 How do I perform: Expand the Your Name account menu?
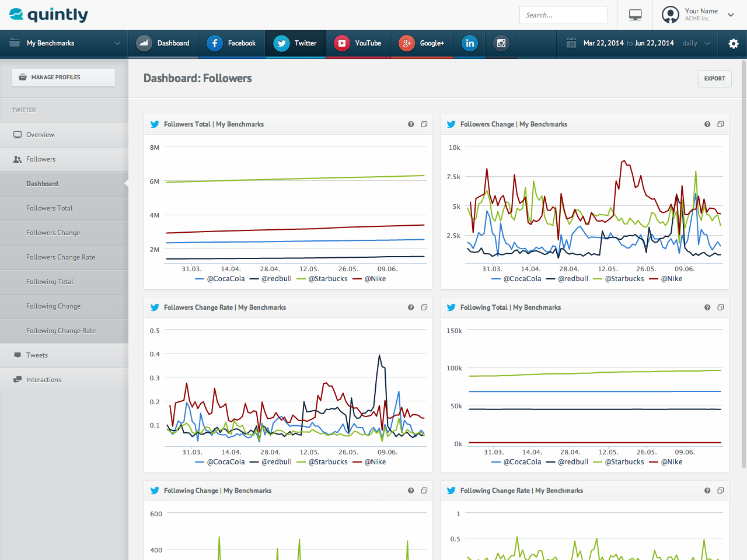[731, 15]
